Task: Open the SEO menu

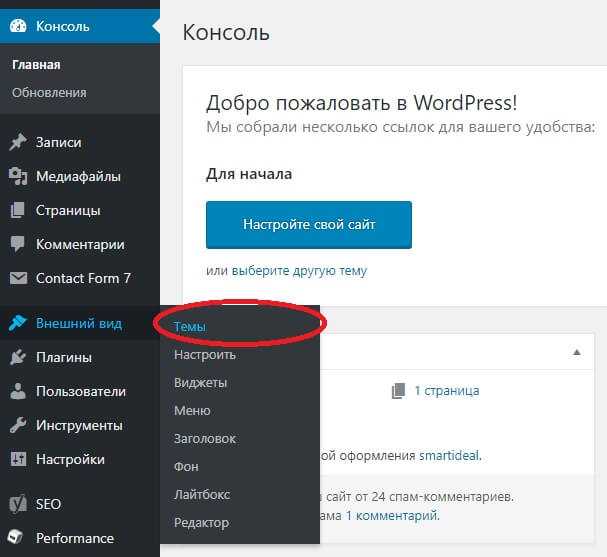Action: click(80, 504)
